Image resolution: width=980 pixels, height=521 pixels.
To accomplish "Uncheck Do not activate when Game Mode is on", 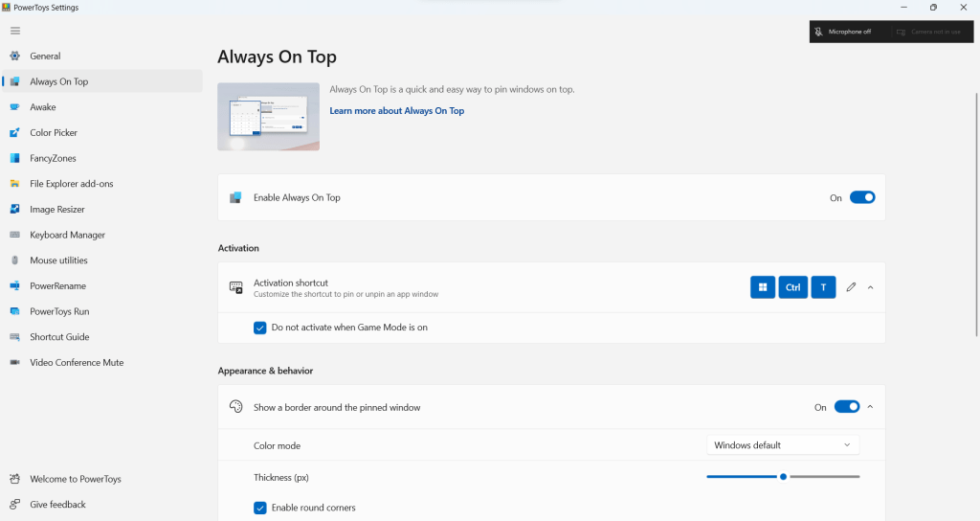I will (x=260, y=328).
